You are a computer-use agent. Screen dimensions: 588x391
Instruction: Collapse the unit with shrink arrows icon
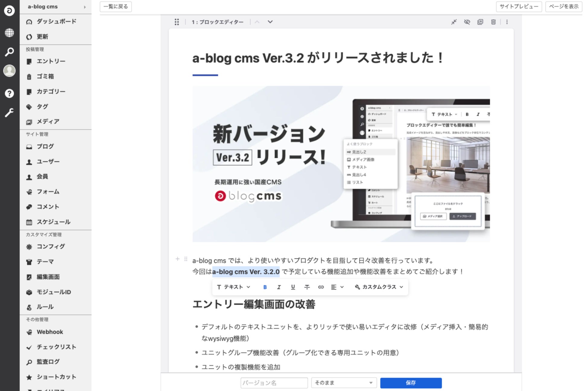(454, 22)
